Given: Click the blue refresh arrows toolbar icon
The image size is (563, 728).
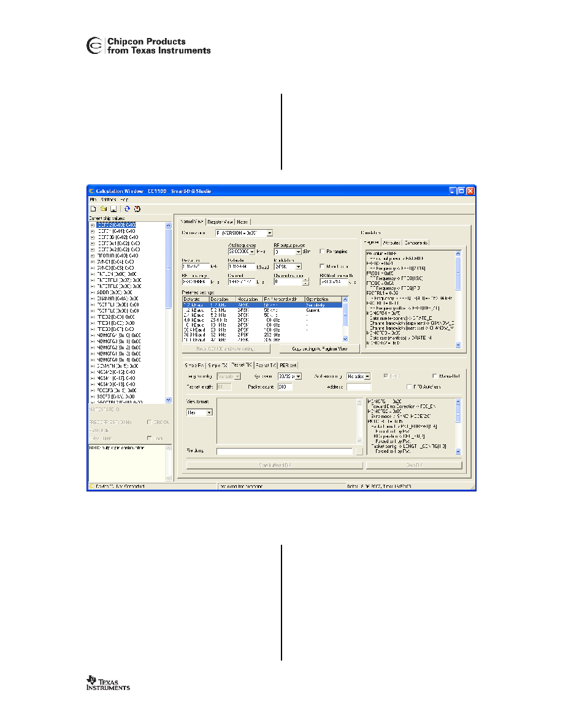Looking at the screenshot, I should point(128,209).
